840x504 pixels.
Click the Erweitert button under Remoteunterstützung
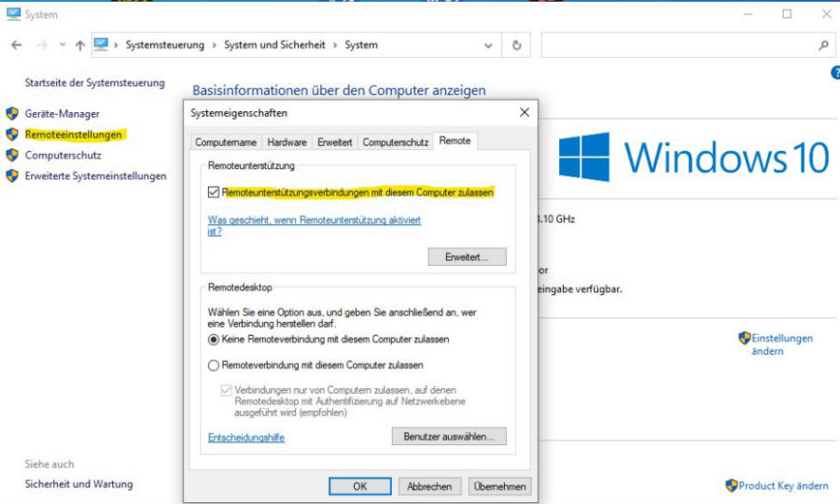467,257
